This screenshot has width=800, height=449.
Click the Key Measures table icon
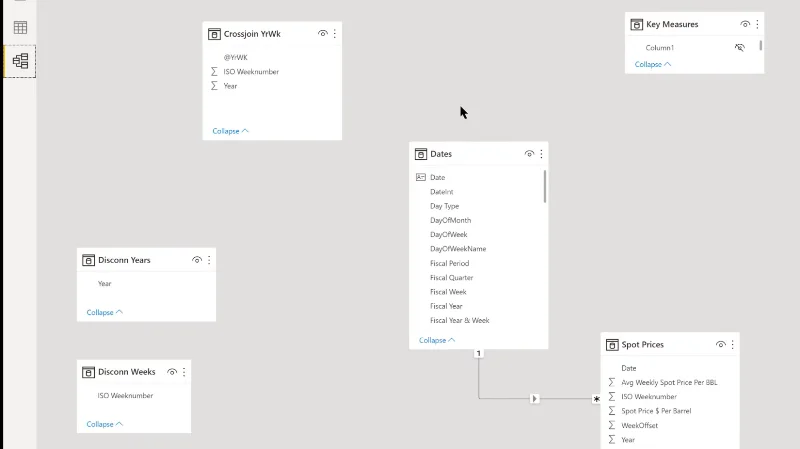tap(637, 24)
